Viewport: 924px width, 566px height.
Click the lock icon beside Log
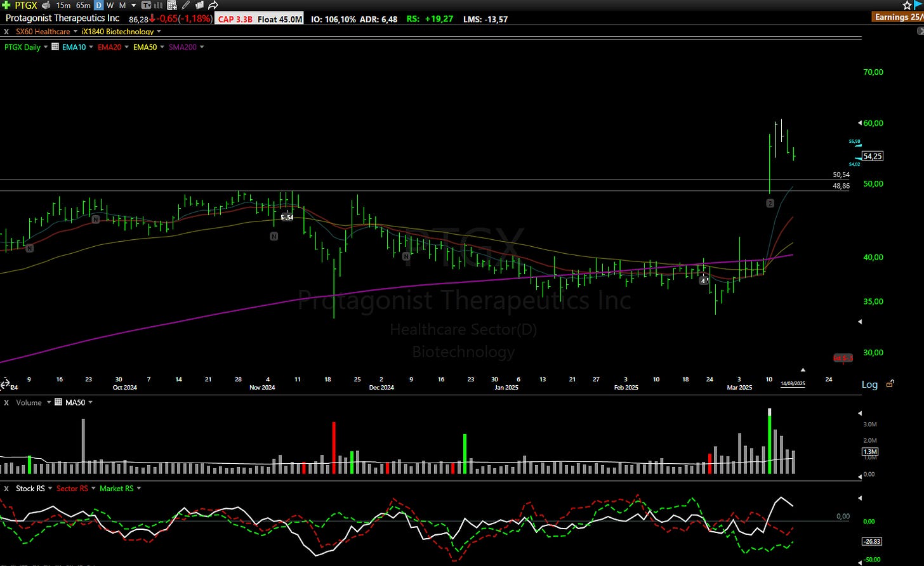coord(890,384)
